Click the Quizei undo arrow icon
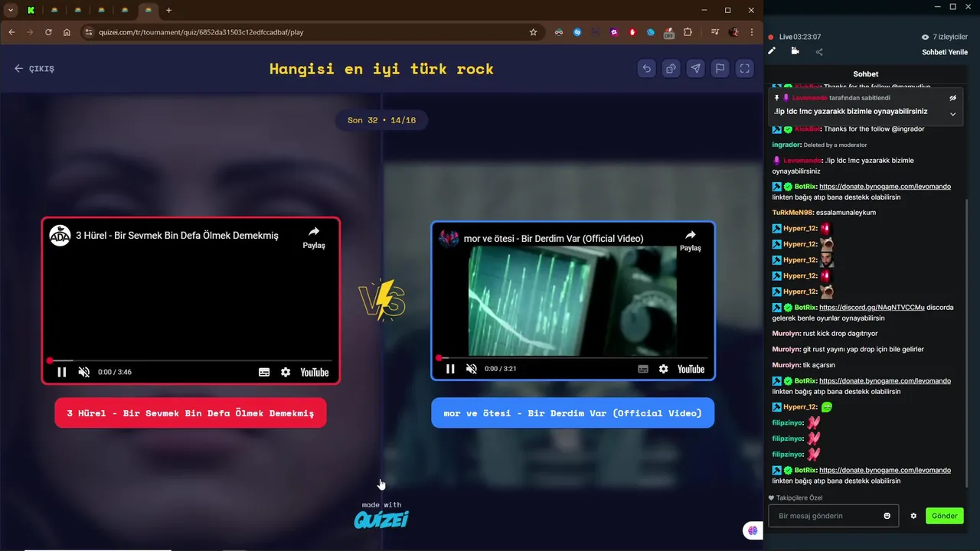The image size is (980, 551). point(646,68)
